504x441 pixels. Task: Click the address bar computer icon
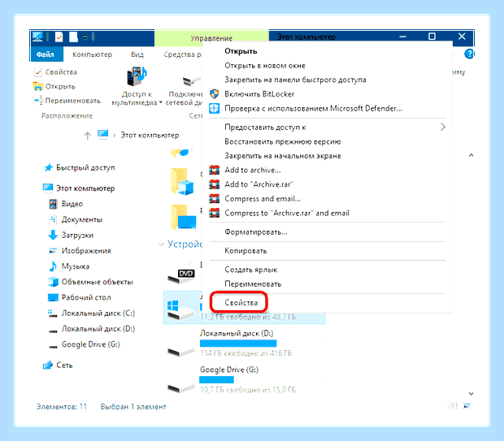[x=103, y=135]
